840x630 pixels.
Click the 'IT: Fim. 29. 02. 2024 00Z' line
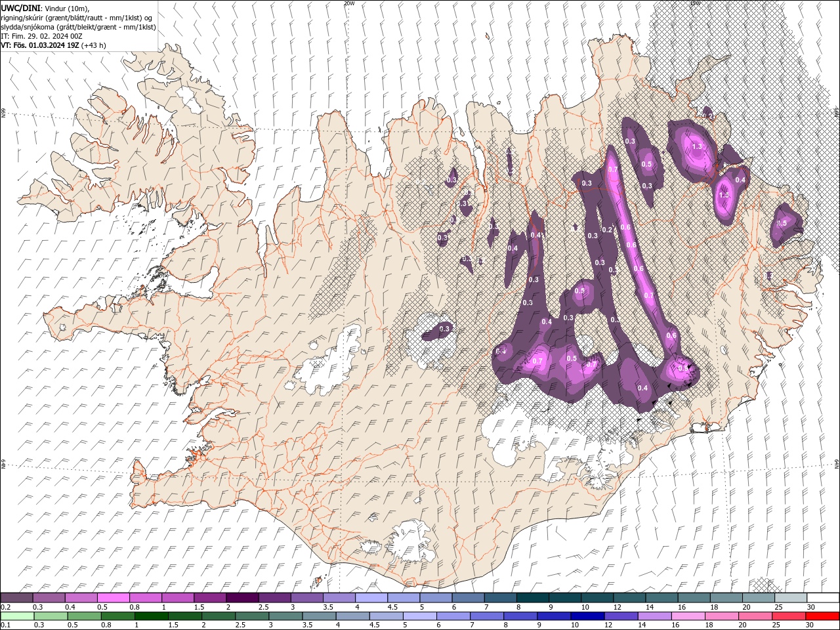click(42, 36)
